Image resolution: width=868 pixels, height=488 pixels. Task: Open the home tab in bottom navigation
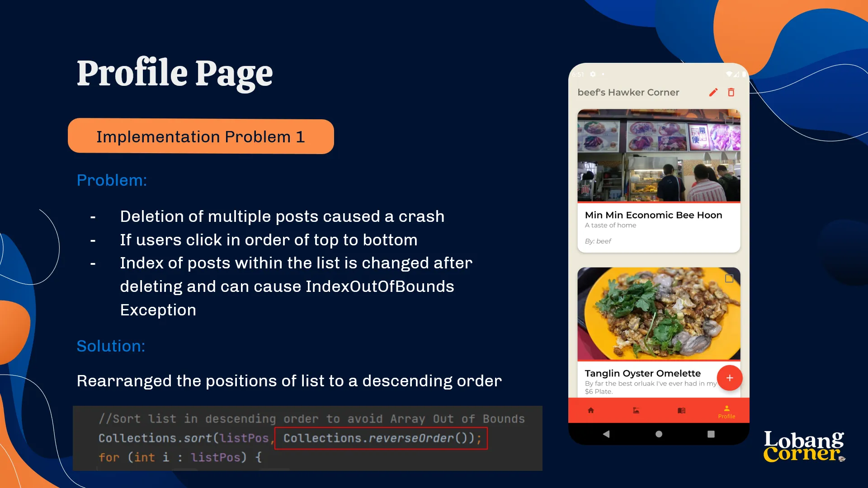pyautogui.click(x=591, y=410)
